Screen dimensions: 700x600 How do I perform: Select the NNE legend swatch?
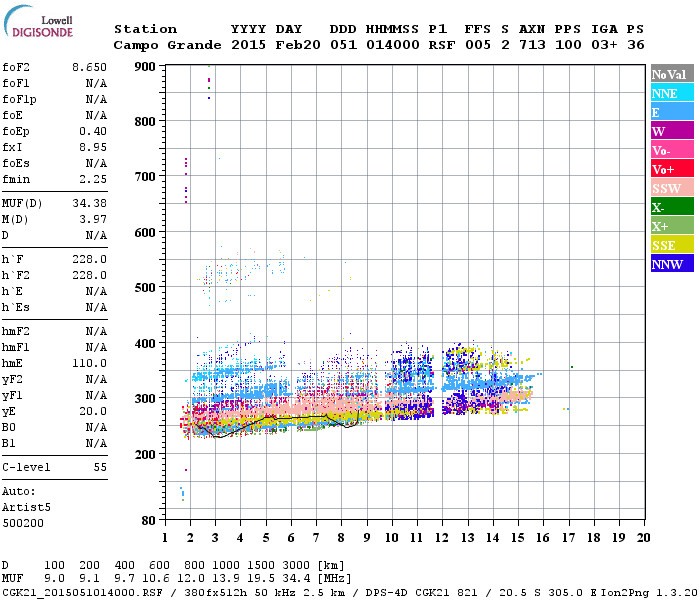(672, 93)
